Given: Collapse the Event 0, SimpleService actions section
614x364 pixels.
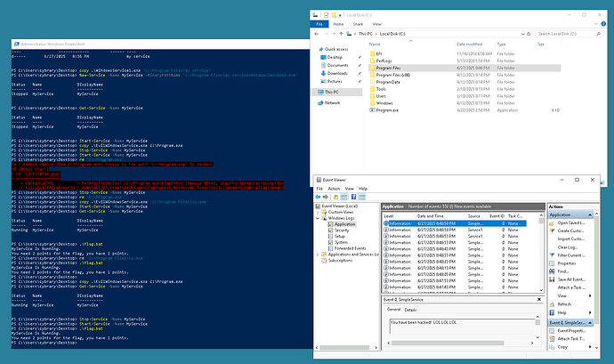Looking at the screenshot, I should click(x=590, y=322).
